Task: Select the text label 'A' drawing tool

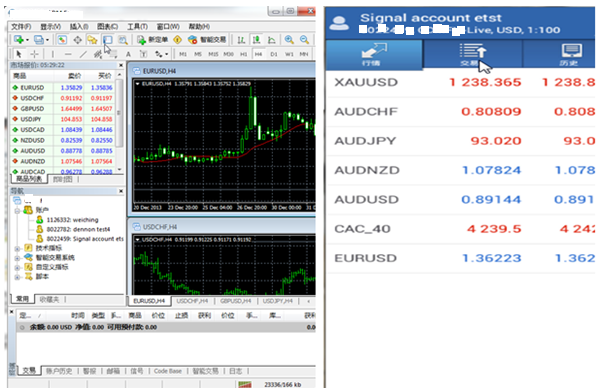Action: click(x=128, y=54)
